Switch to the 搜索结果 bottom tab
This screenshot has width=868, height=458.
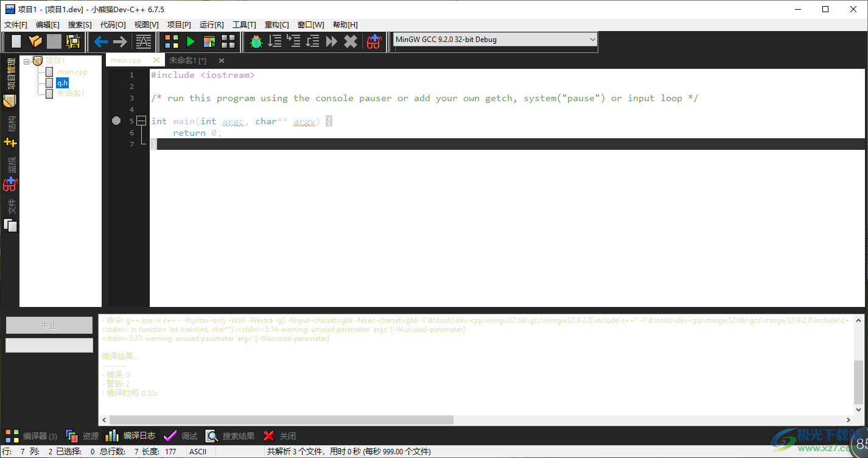coord(230,436)
